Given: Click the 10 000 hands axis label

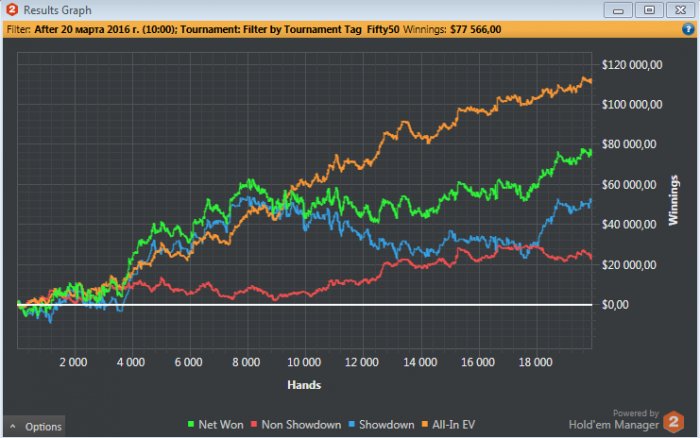Looking at the screenshot, I should 304,362.
